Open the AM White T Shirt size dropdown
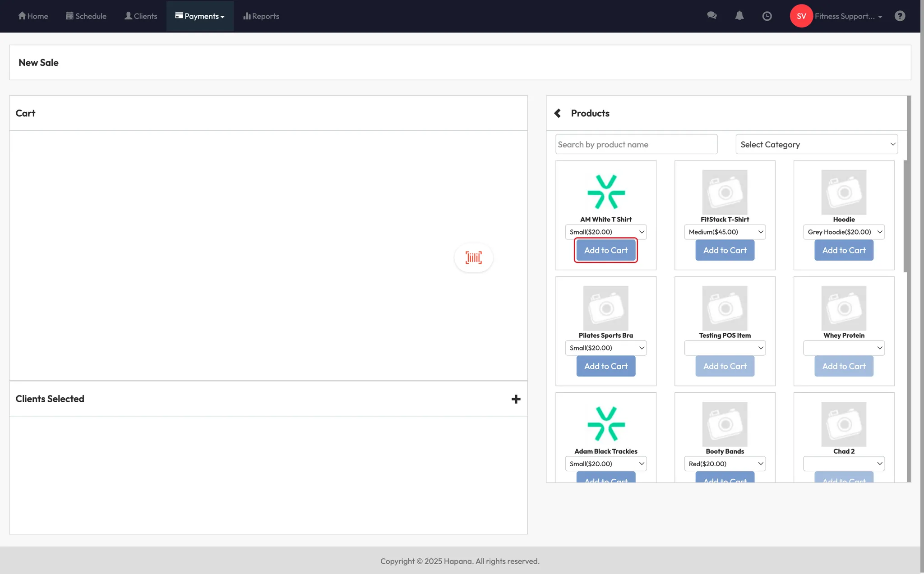The image size is (924, 574). click(x=605, y=232)
